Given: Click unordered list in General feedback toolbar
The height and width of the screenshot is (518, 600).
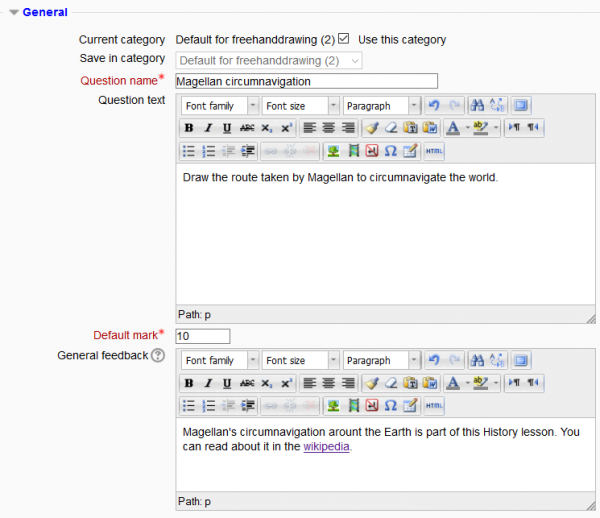Looking at the screenshot, I should pyautogui.click(x=188, y=405).
